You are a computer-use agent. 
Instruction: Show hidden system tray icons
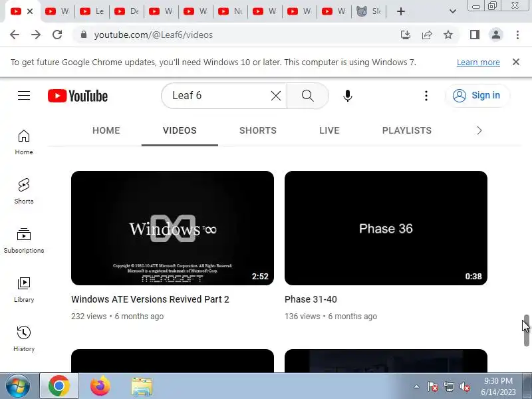[417, 386]
